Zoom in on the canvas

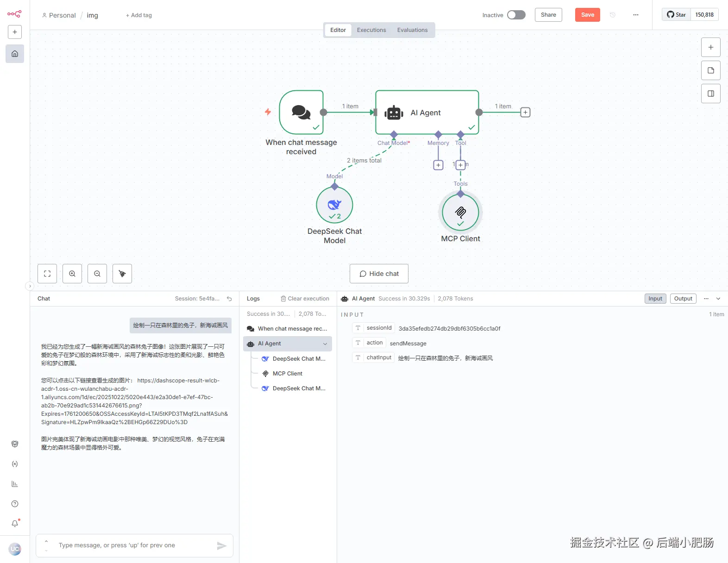point(72,274)
